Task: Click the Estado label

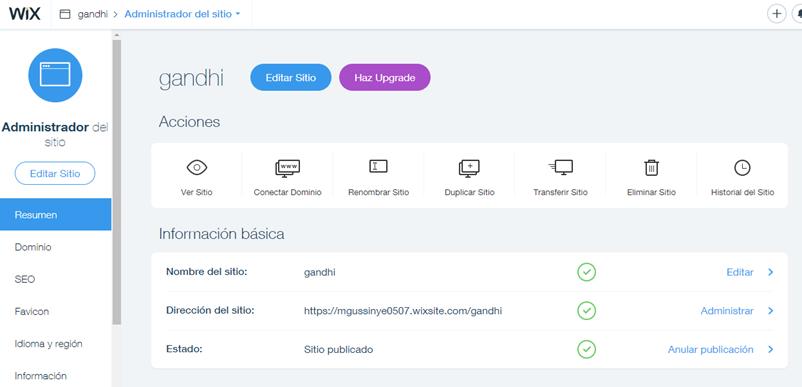Action: 184,349
